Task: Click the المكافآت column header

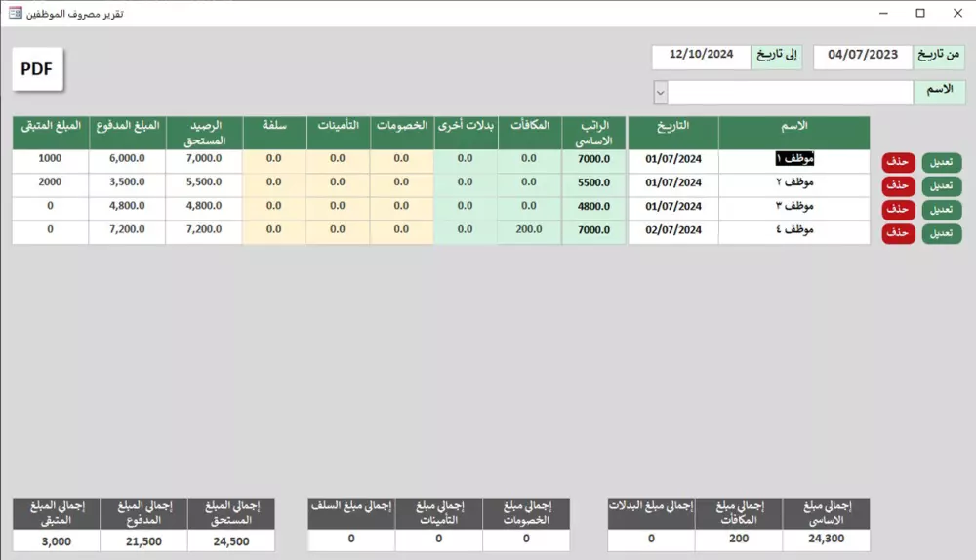Action: pyautogui.click(x=530, y=133)
